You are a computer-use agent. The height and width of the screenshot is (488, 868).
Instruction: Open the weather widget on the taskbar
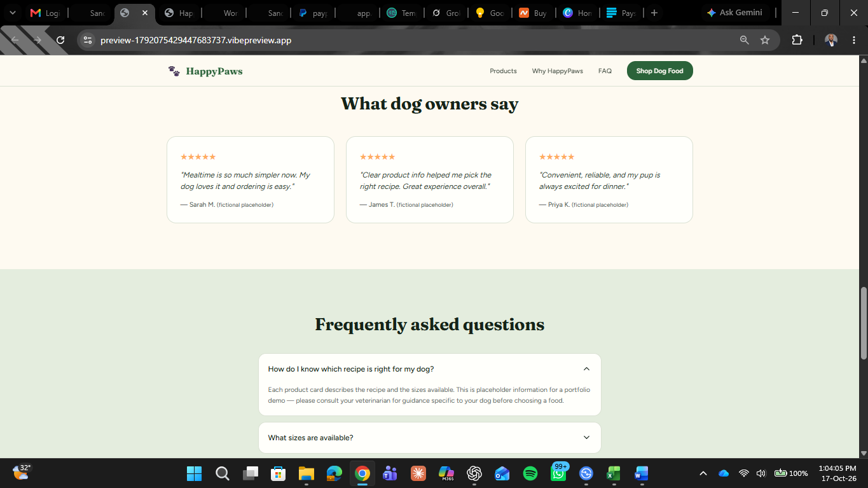(x=21, y=472)
